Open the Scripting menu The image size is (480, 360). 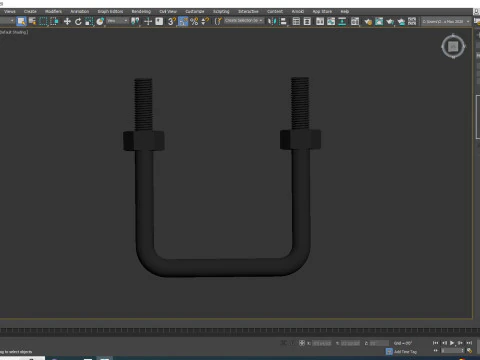tap(221, 11)
